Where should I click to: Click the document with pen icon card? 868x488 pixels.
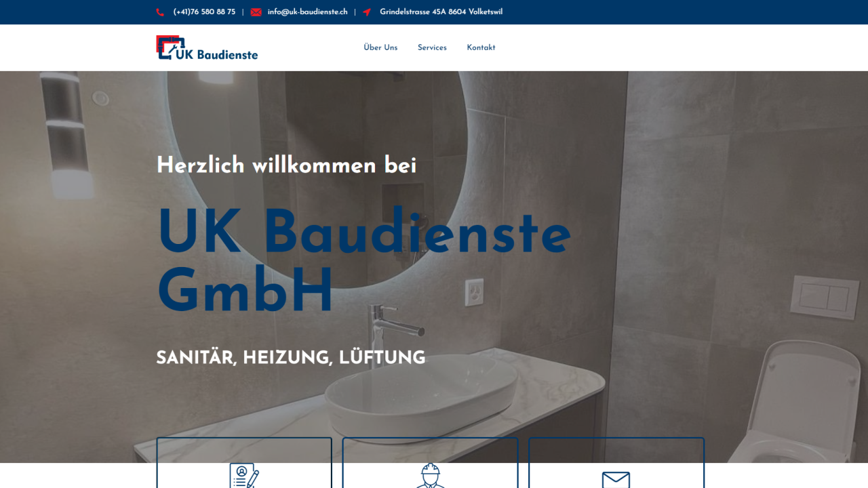pyautogui.click(x=244, y=463)
